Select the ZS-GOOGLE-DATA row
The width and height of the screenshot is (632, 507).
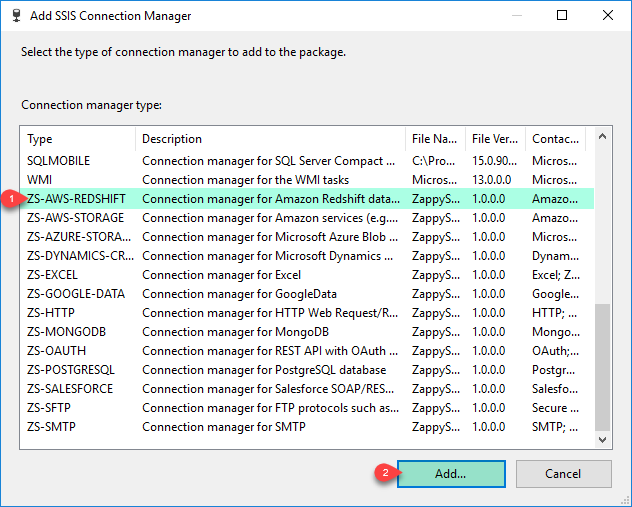coord(307,294)
